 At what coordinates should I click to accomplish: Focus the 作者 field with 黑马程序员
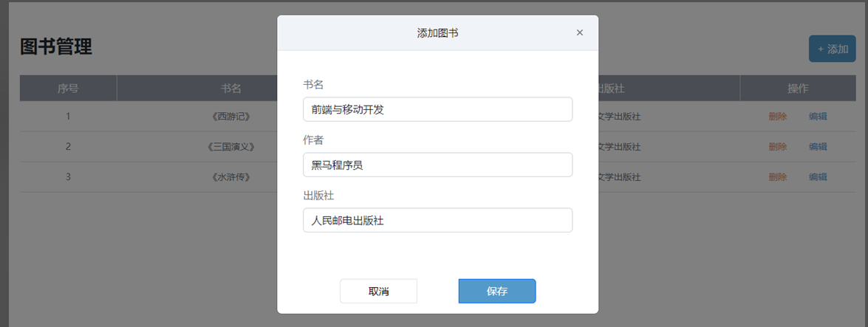[x=437, y=165]
